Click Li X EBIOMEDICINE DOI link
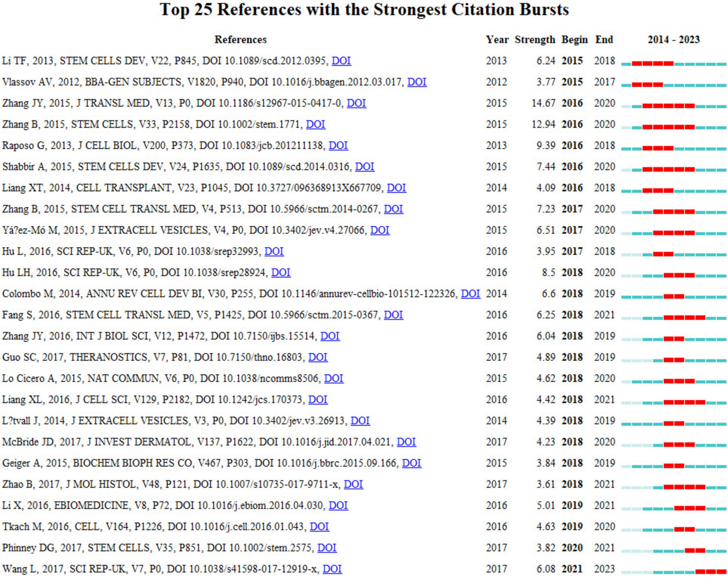This screenshot has height=577, width=728. click(x=338, y=505)
